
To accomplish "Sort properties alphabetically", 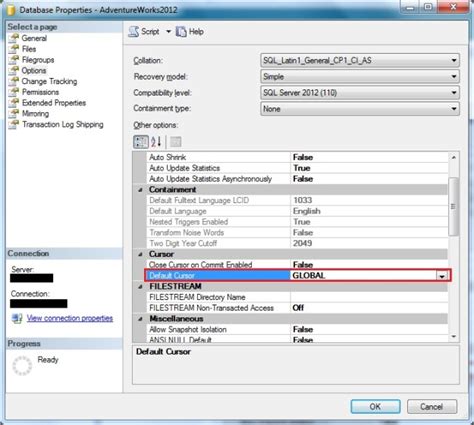I will [156, 142].
